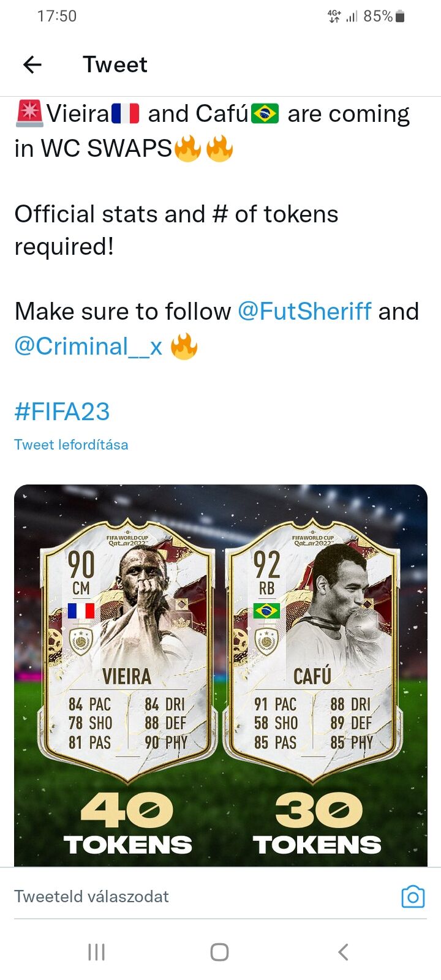Image resolution: width=441 pixels, height=980 pixels.
Task: Tap the Android recent apps icon
Action: (96, 952)
